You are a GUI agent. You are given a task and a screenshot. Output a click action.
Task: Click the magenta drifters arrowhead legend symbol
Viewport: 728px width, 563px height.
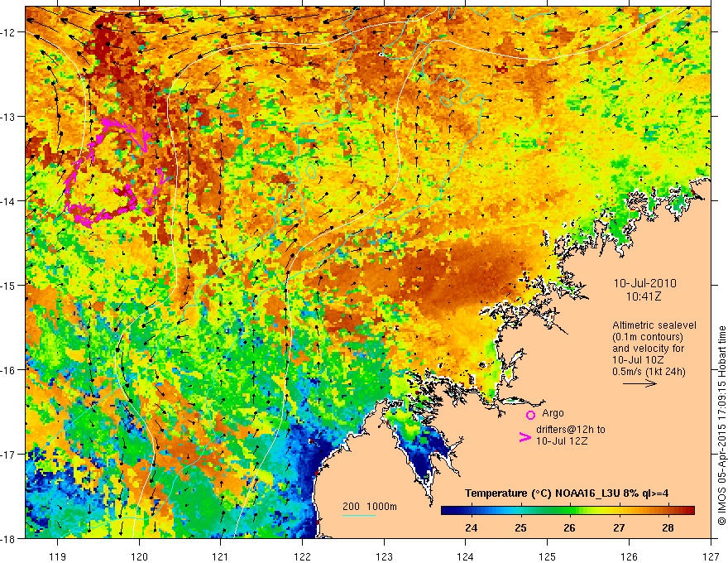(x=525, y=437)
